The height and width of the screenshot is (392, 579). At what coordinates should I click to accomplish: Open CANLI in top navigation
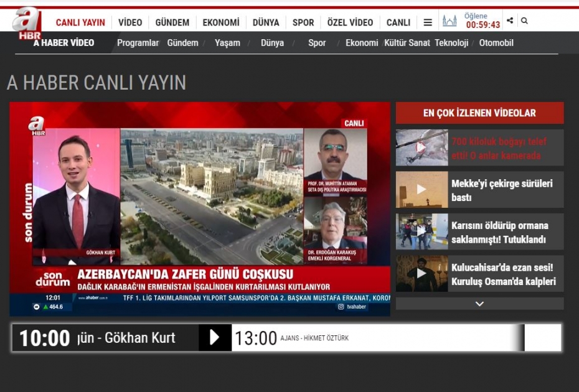(398, 22)
